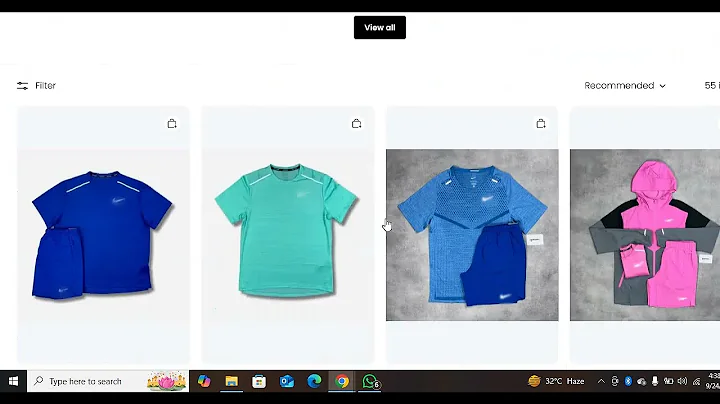
Task: Open the Filter panel
Action: pos(36,86)
